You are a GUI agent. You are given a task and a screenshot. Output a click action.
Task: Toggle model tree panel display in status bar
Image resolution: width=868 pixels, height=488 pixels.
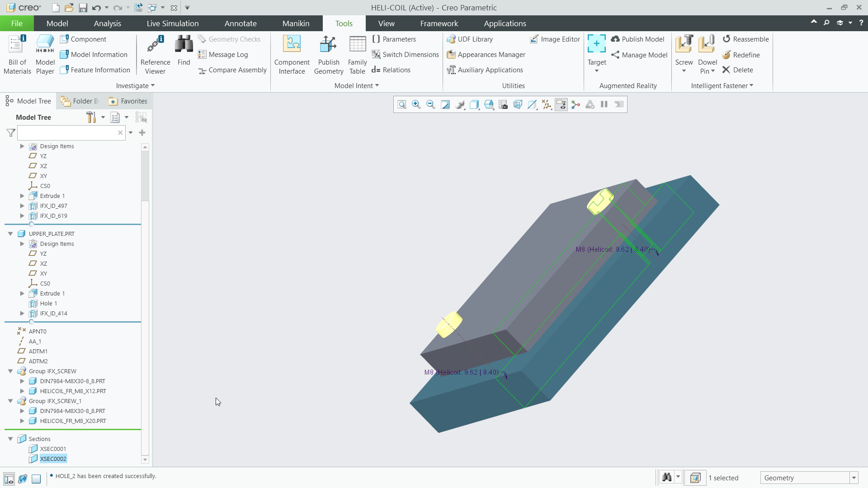pyautogui.click(x=9, y=479)
